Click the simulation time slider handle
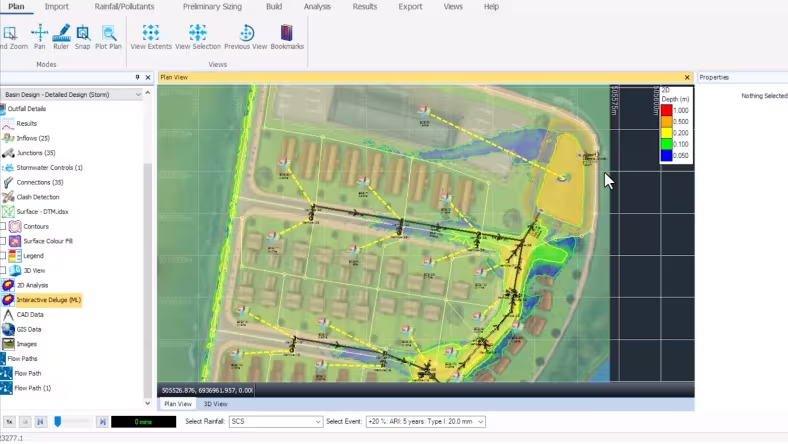The width and height of the screenshot is (788, 444). click(58, 421)
